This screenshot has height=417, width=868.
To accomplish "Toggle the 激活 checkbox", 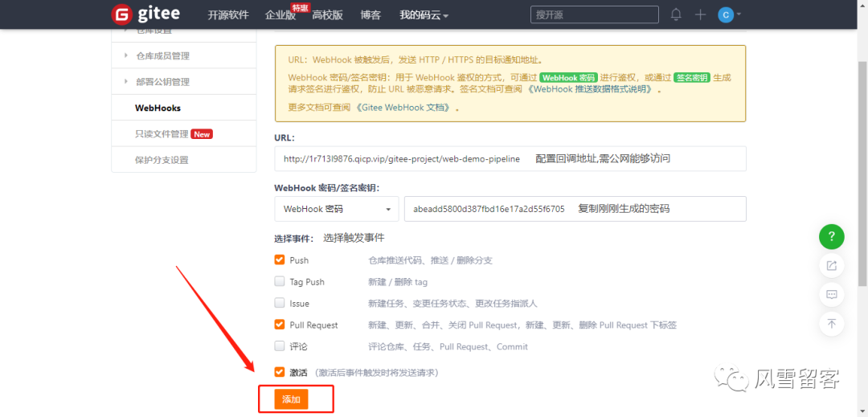I will click(x=280, y=372).
